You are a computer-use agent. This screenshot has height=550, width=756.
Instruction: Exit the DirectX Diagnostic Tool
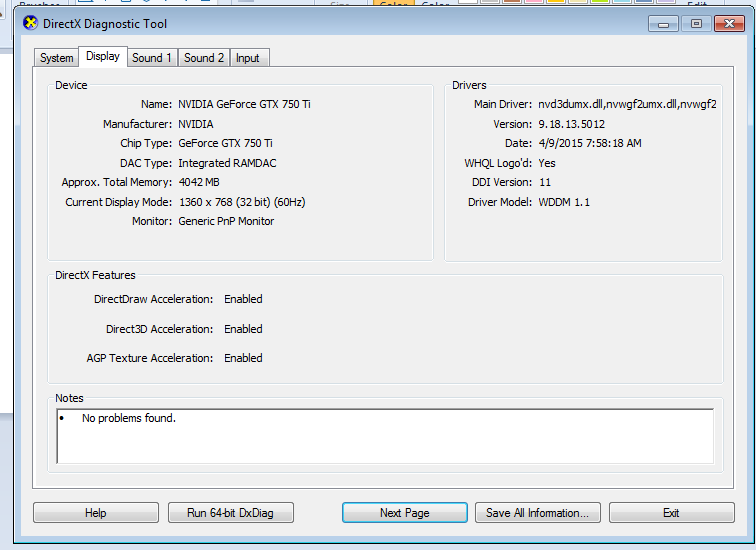coord(672,512)
